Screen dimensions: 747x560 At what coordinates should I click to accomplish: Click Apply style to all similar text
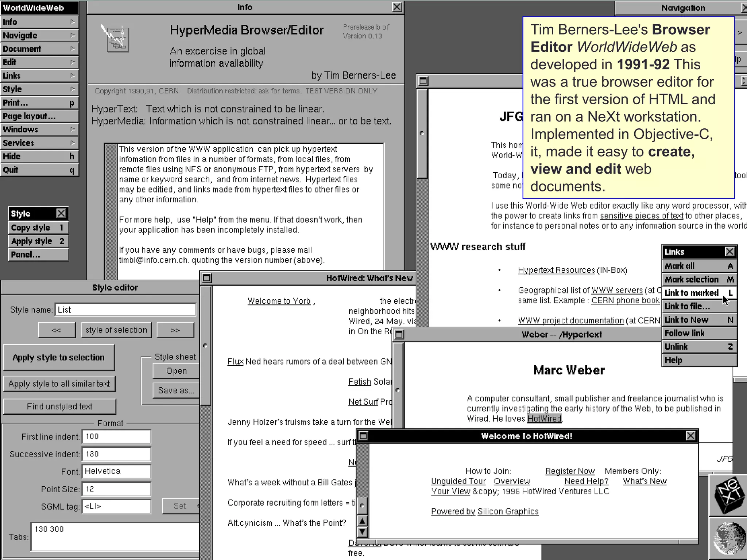point(59,384)
